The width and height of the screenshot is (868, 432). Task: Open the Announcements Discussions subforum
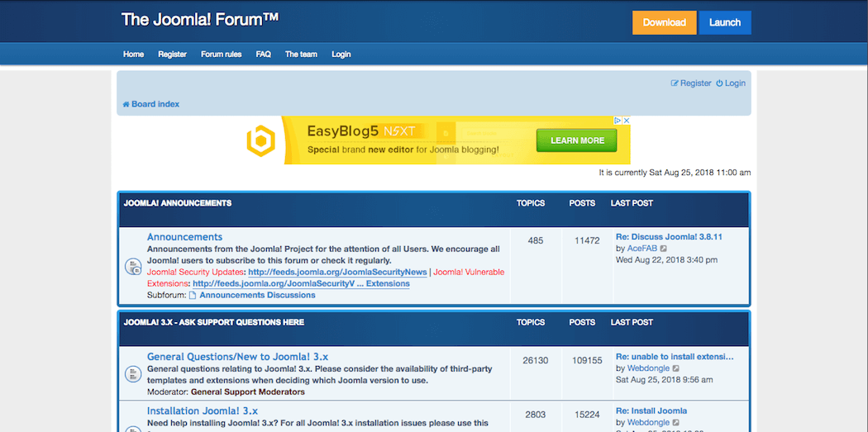(x=257, y=296)
